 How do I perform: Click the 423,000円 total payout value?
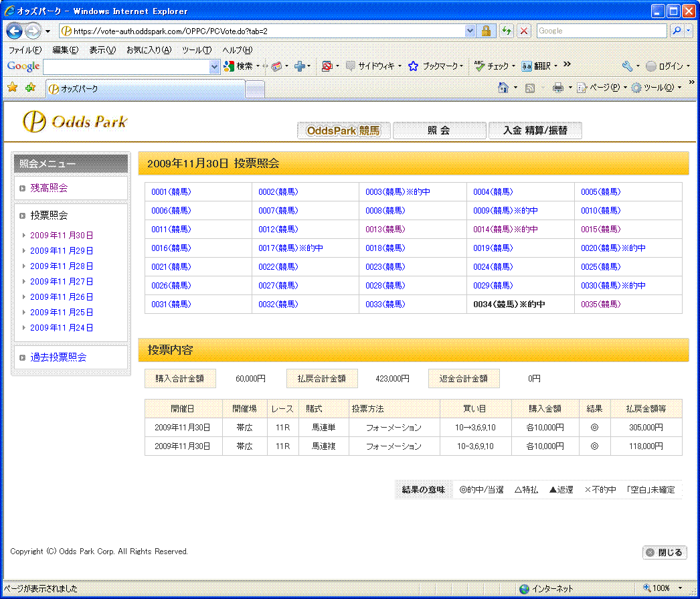click(392, 379)
